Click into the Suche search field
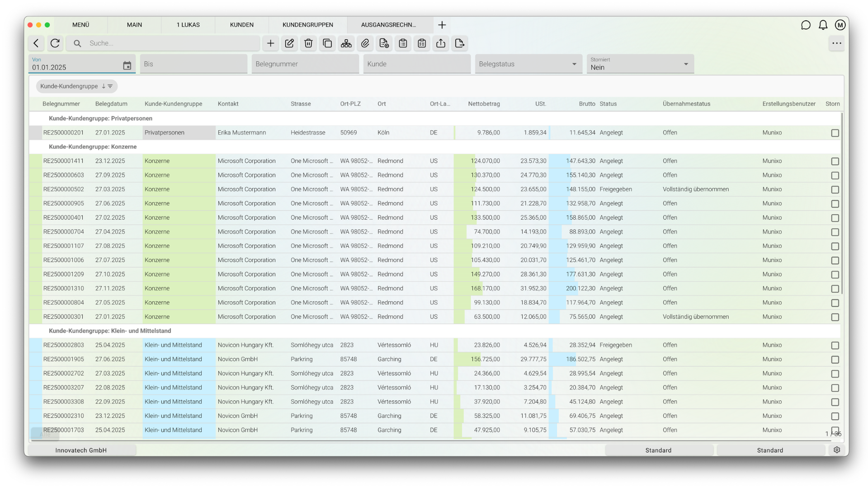This screenshot has height=488, width=868. coord(163,43)
